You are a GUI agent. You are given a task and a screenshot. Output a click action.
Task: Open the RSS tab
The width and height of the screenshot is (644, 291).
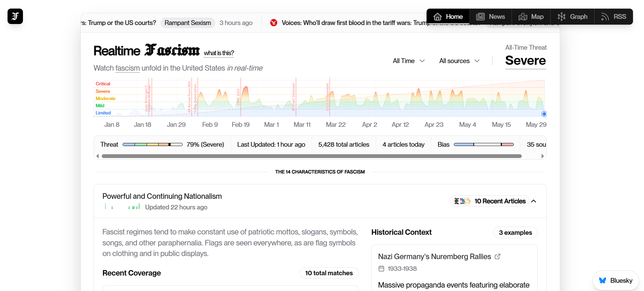(614, 17)
